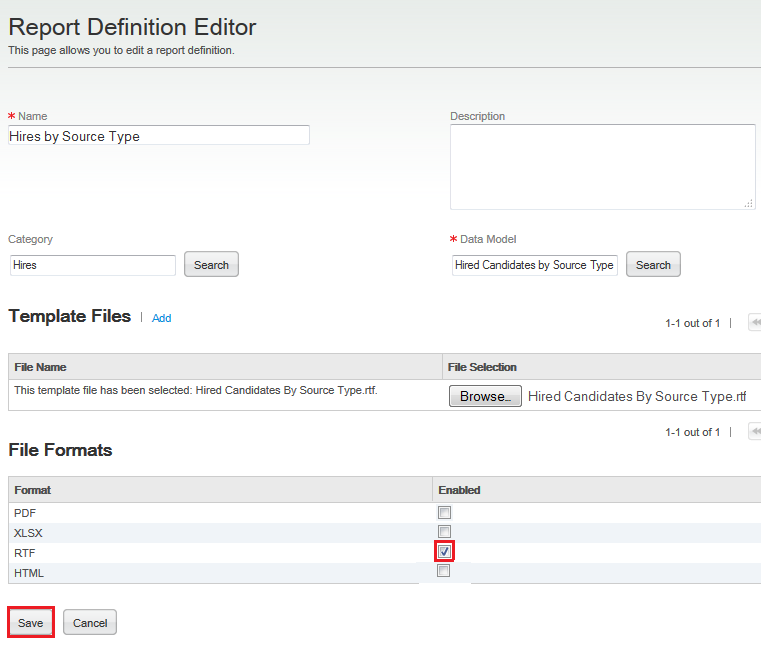Click the Browse button for template file
The width and height of the screenshot is (761, 647).
tap(485, 396)
